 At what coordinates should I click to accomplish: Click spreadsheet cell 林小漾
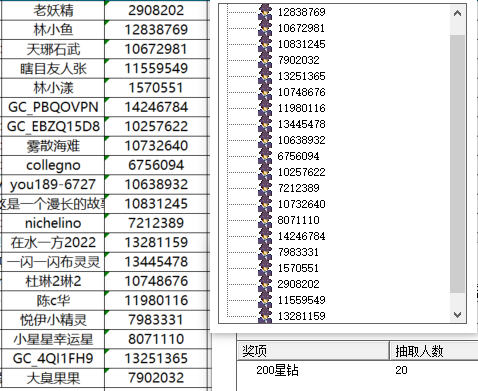[53, 88]
